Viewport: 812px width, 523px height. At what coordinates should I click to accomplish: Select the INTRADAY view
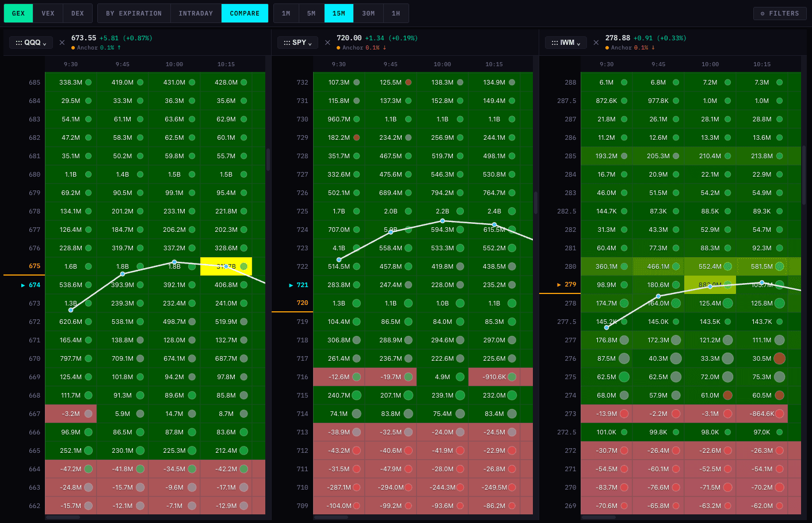pyautogui.click(x=196, y=13)
